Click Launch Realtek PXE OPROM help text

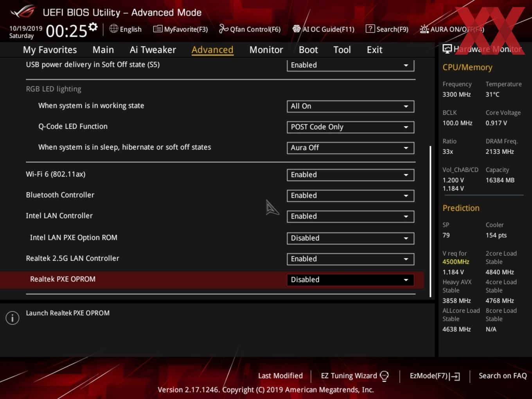click(x=68, y=313)
